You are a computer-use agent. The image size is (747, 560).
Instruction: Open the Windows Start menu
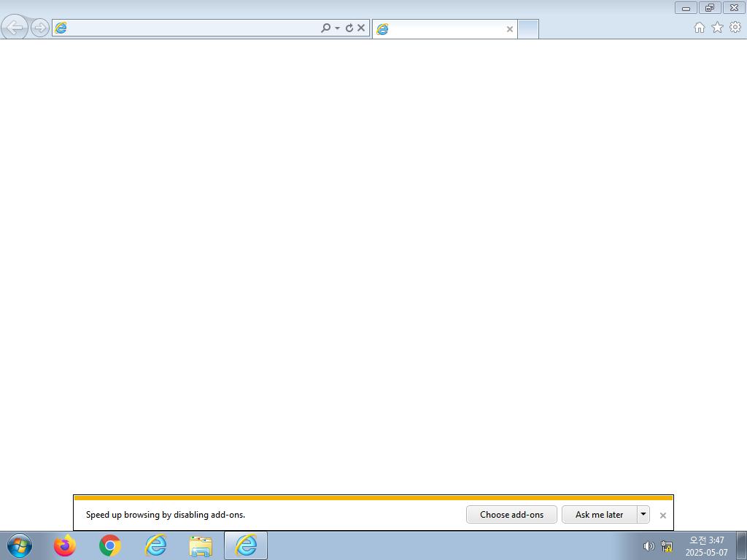[x=20, y=545]
